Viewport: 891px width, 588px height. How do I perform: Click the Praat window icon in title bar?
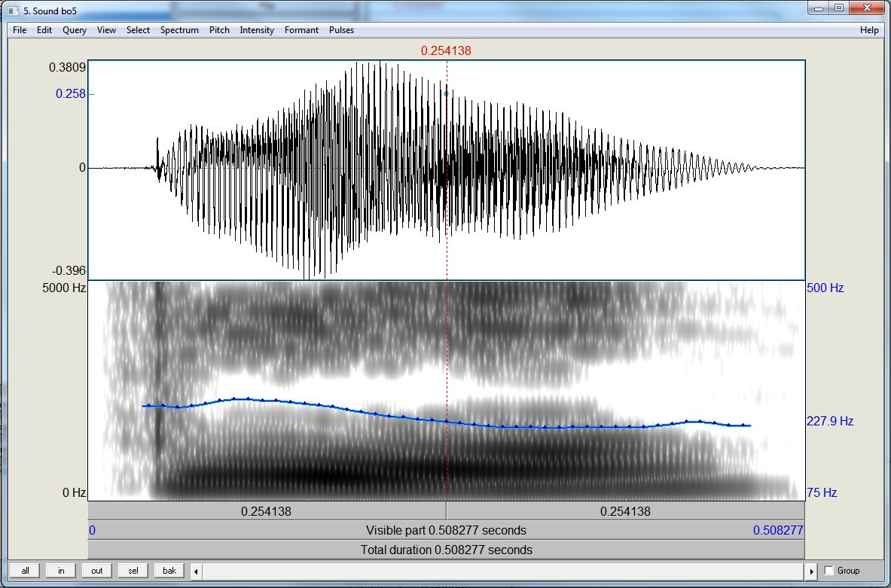[x=14, y=11]
